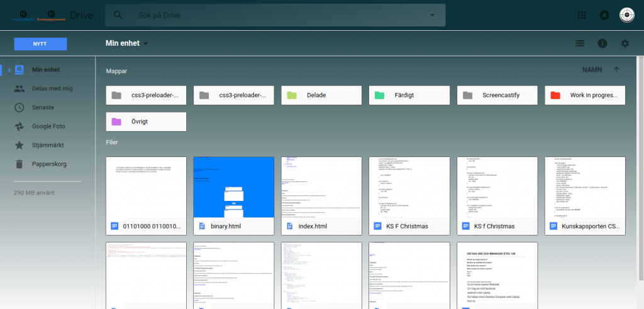Click the search magnifier icon

[x=118, y=15]
